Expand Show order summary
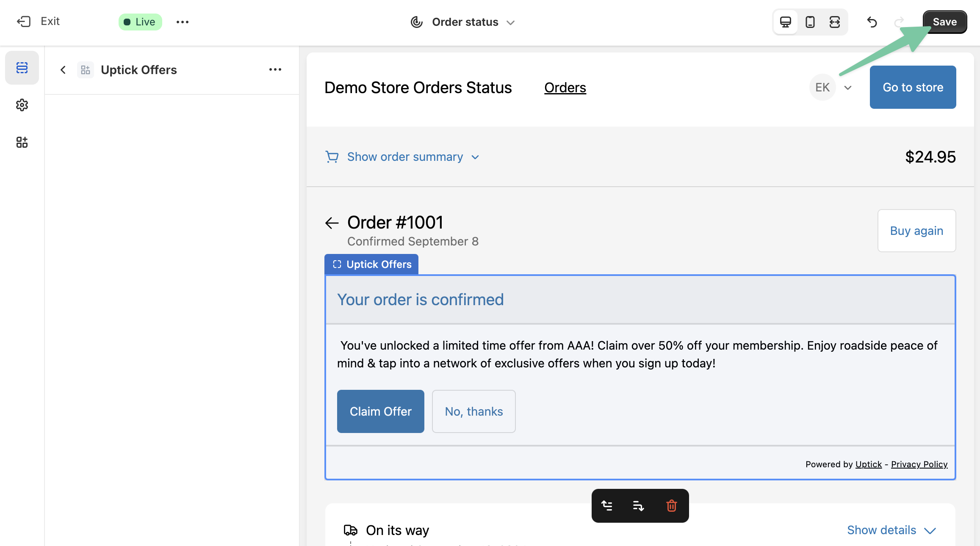Viewport: 980px width, 546px height. click(405, 157)
